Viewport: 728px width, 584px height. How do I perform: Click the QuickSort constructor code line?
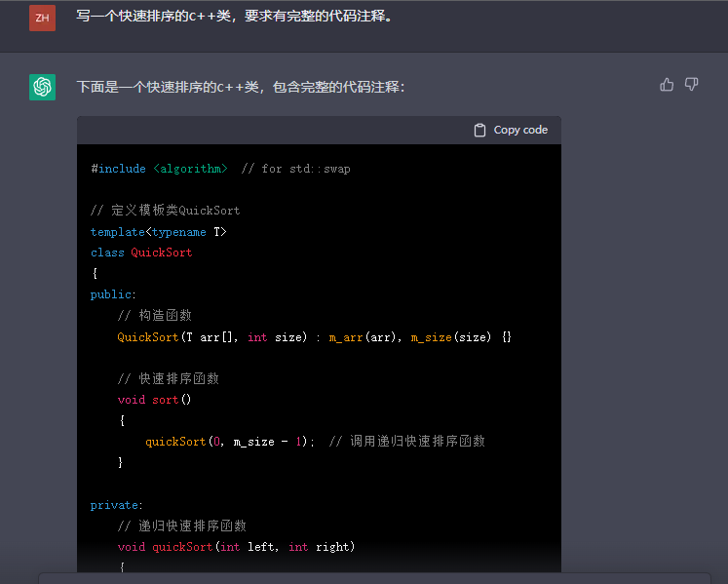315,337
